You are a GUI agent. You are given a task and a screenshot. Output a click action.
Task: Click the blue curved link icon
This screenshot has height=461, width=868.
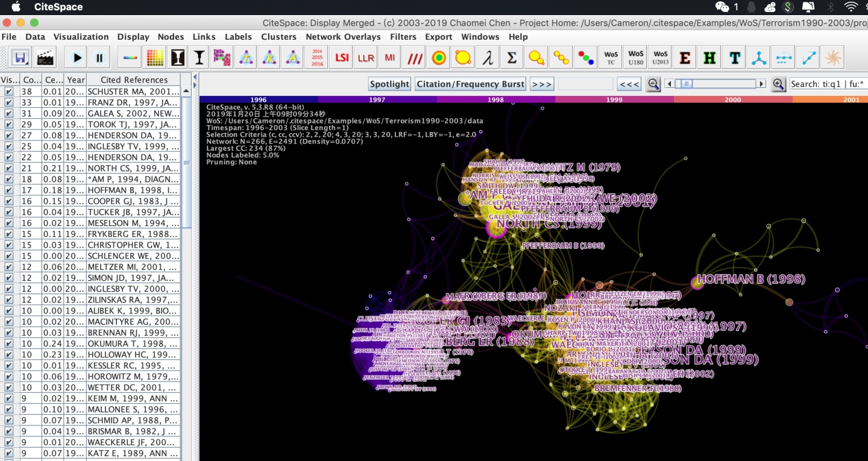pos(808,58)
